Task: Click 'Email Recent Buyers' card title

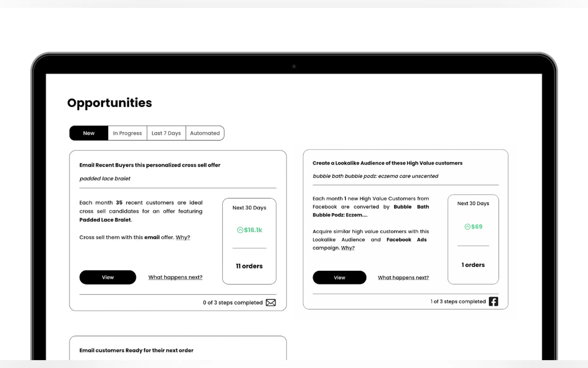Action: (x=150, y=165)
